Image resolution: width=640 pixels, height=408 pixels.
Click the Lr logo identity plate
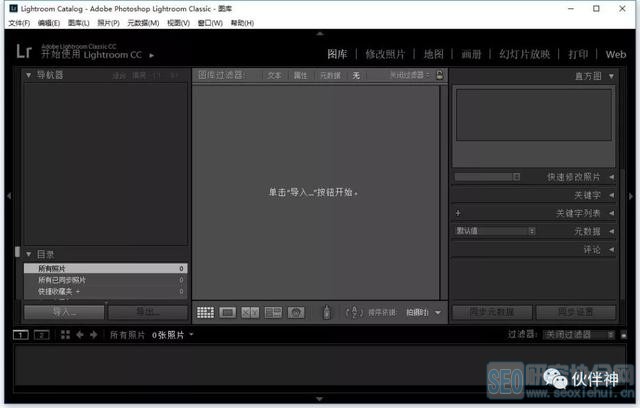pos(24,51)
